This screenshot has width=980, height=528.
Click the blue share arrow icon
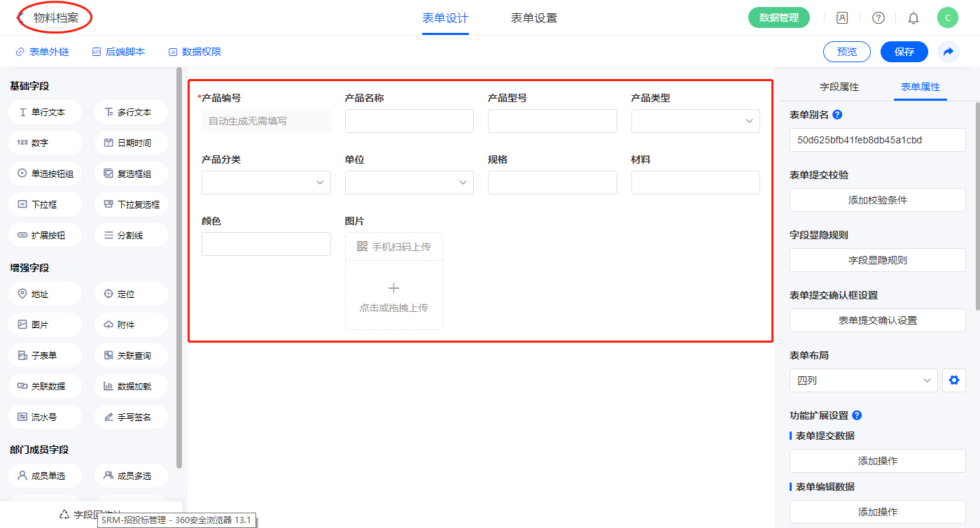coord(948,52)
